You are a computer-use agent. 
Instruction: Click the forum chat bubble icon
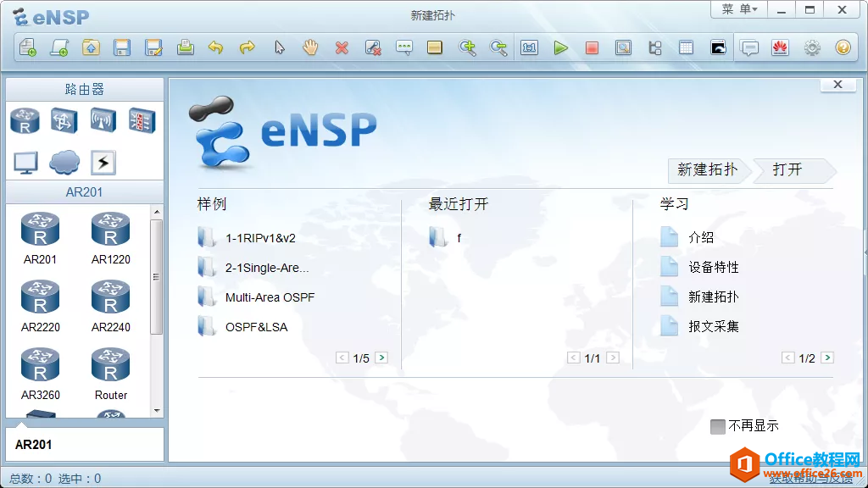(x=749, y=47)
